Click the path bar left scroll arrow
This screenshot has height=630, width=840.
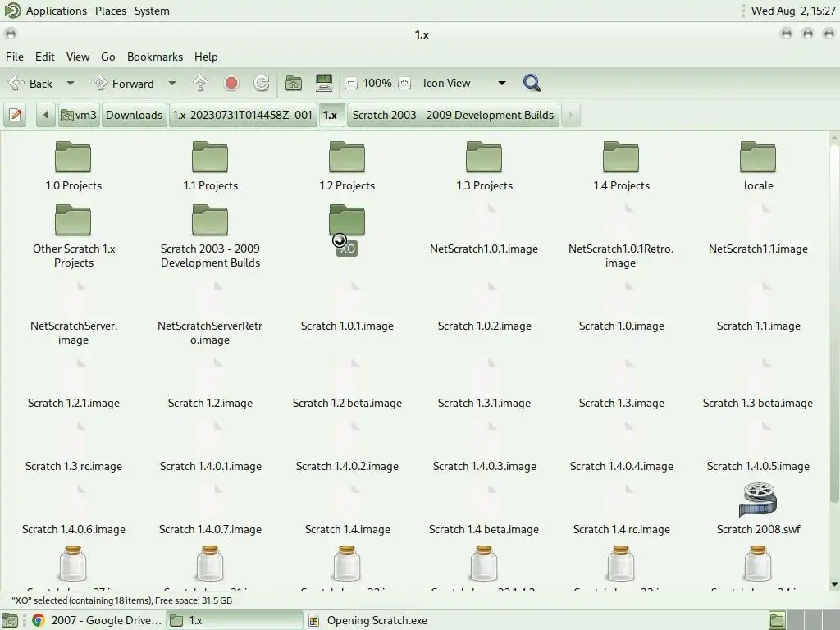[x=46, y=115]
